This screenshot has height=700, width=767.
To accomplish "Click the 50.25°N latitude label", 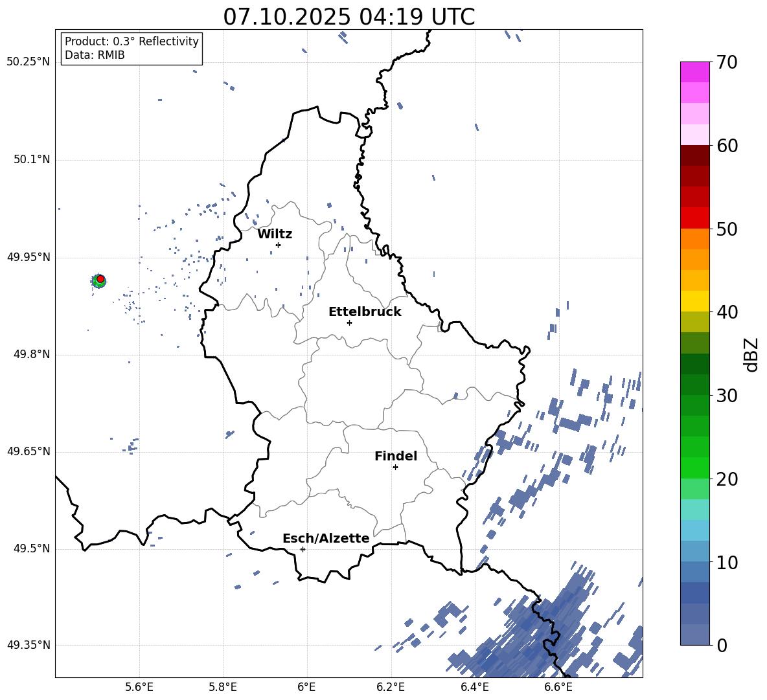I will (x=29, y=62).
